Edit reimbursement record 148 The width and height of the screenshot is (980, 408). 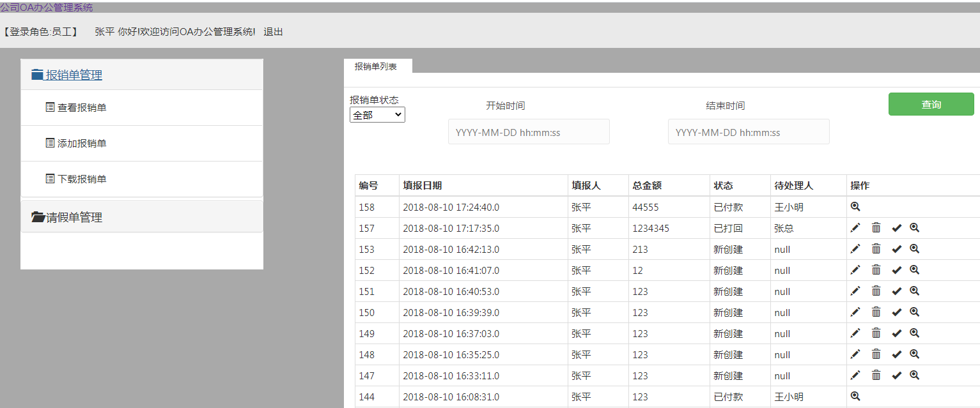855,354
